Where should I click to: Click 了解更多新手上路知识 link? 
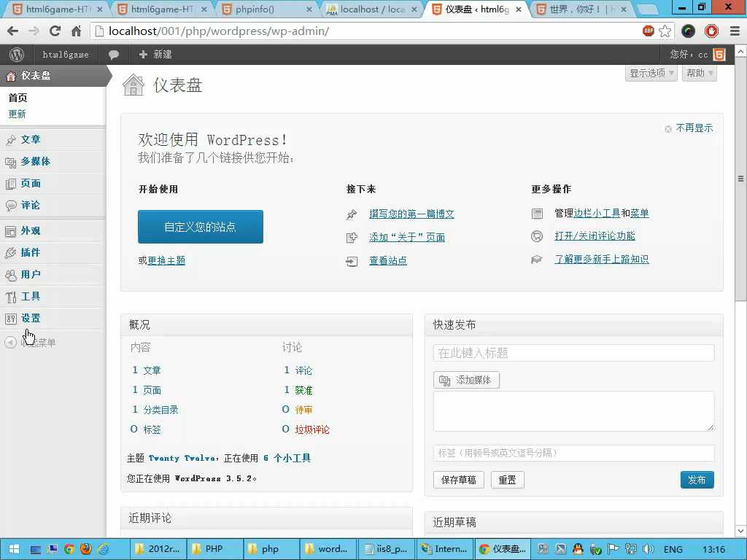click(601, 259)
